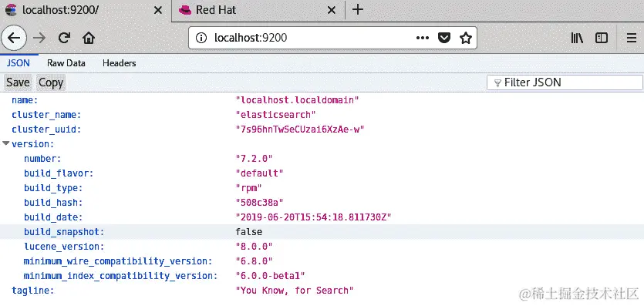
Task: Click the build hash value "508c38a"
Action: 260,203
